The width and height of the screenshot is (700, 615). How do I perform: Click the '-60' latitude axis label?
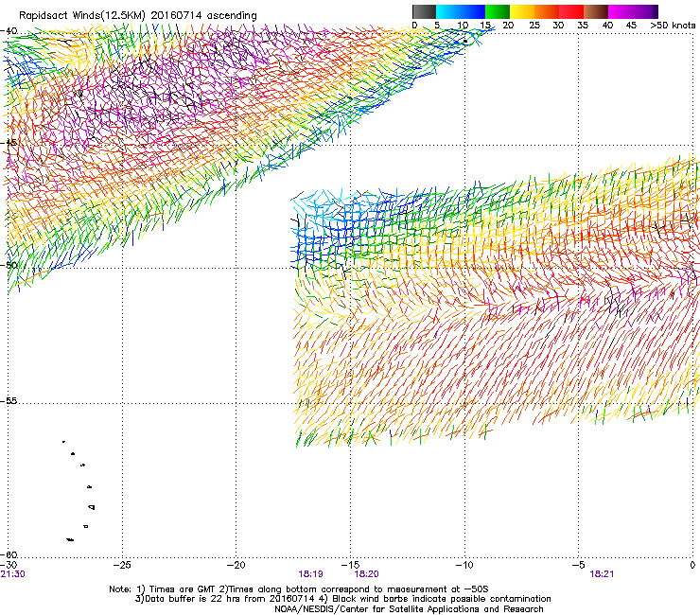point(9,555)
